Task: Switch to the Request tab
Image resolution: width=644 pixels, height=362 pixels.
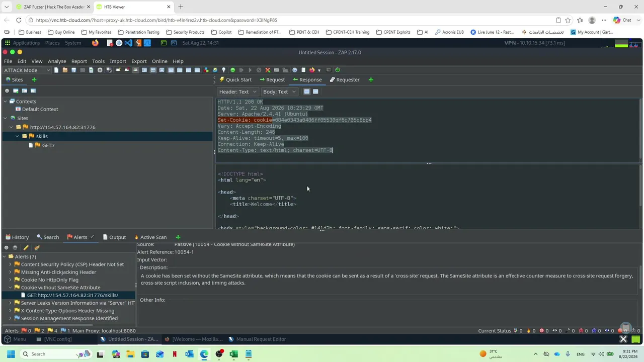Action: click(x=272, y=79)
